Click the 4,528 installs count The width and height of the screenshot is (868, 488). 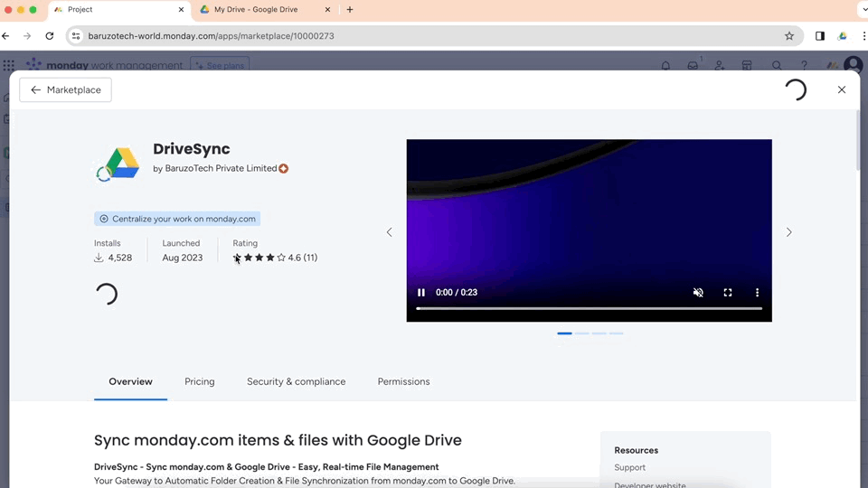point(113,258)
